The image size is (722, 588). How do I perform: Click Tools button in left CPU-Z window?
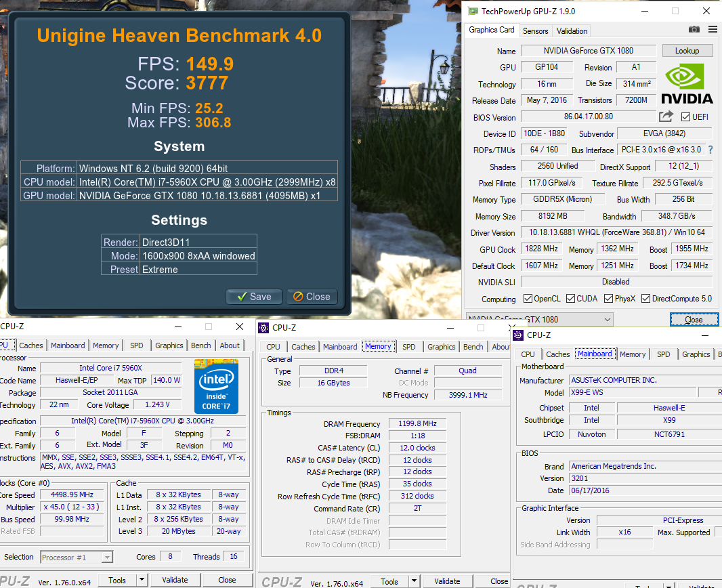click(x=117, y=580)
